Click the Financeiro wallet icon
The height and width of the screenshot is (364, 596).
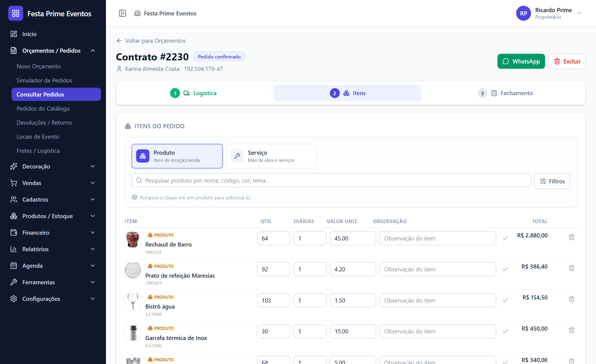point(14,232)
